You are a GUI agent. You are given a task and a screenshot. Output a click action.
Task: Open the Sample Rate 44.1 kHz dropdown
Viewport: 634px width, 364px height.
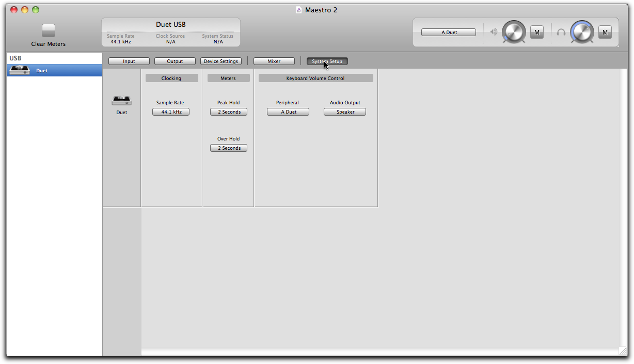coord(171,112)
